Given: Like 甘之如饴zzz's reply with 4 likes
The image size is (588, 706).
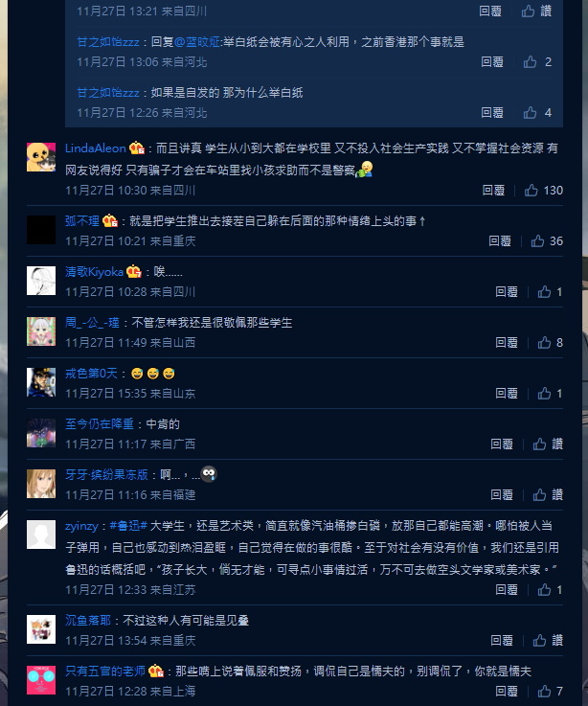Looking at the screenshot, I should click(530, 113).
